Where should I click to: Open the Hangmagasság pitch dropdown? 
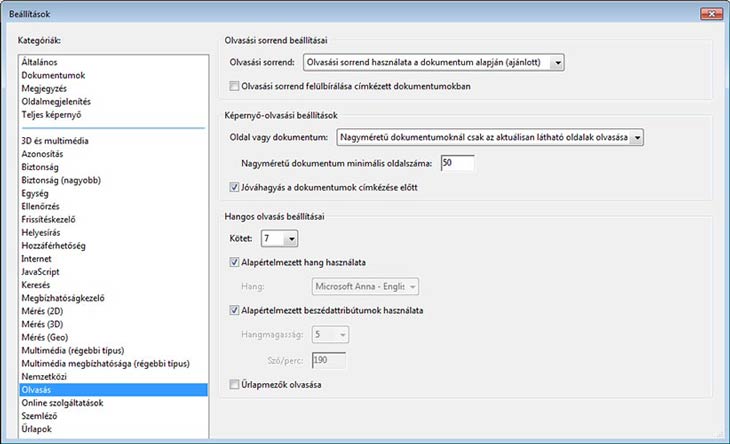pos(330,335)
